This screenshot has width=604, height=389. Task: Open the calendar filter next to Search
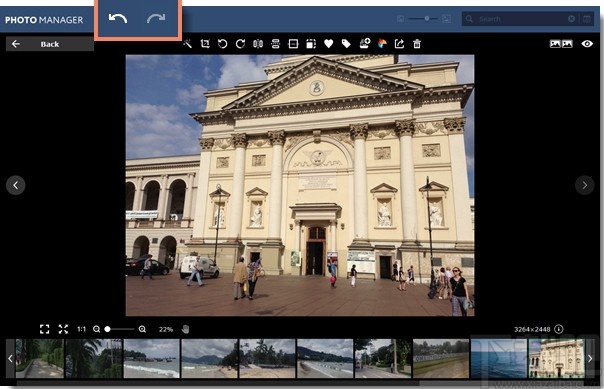point(587,18)
